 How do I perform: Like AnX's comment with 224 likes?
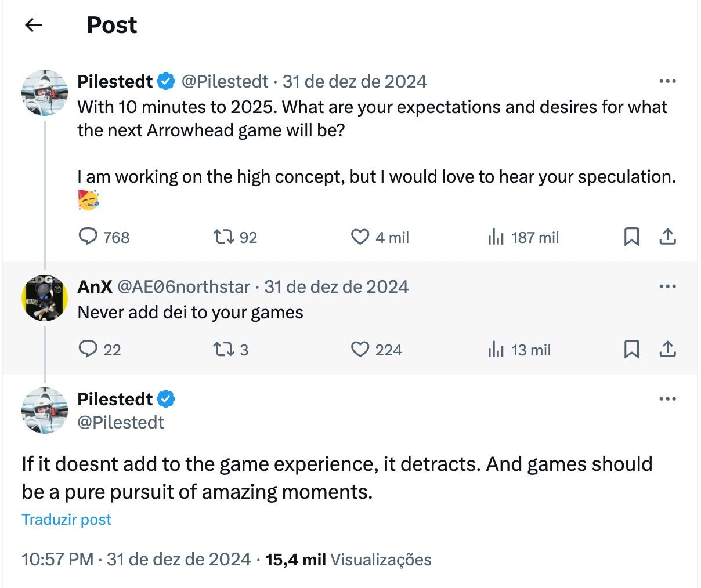pyautogui.click(x=360, y=349)
